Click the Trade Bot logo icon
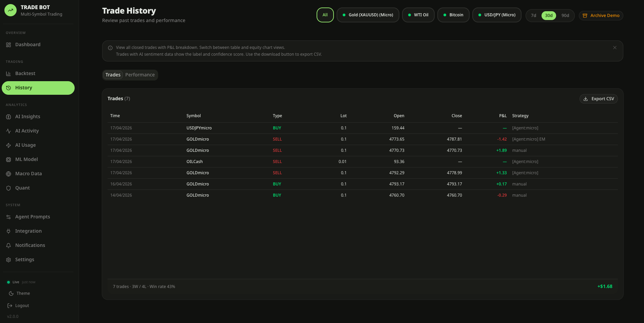This screenshot has width=644, height=323. pyautogui.click(x=11, y=10)
